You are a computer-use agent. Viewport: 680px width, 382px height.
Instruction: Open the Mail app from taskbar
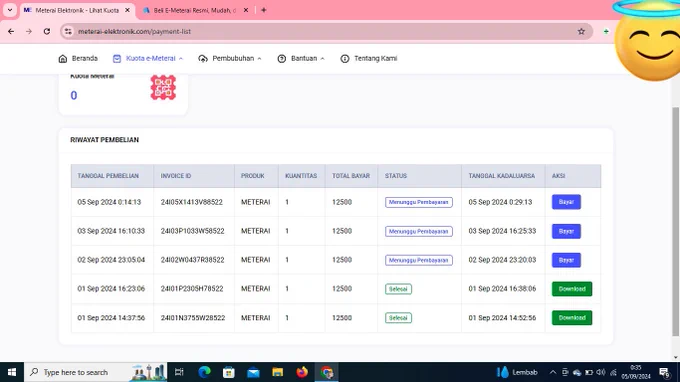click(253, 372)
